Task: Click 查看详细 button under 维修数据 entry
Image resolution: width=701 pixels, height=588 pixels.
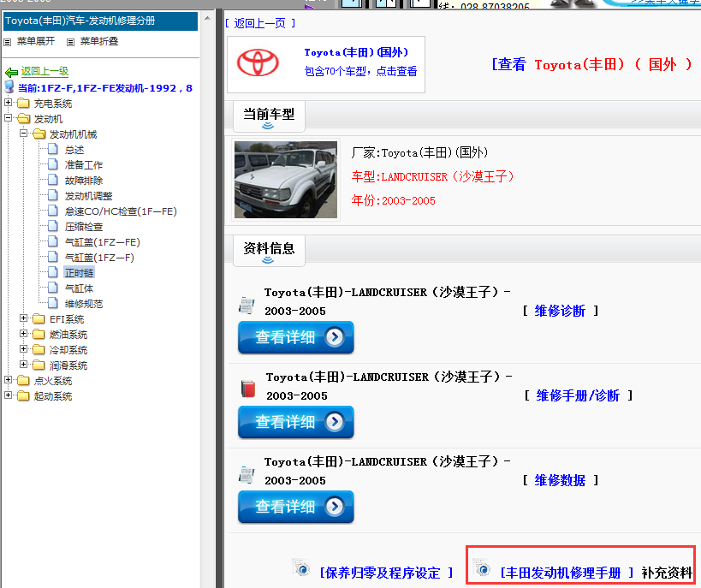Action: tap(296, 507)
